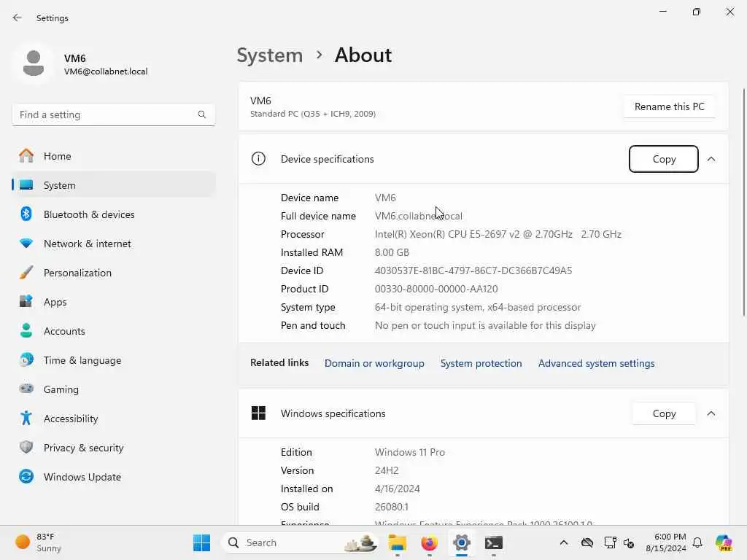Click the network display tray icon
Viewport: 747px width, 560px height.
point(610,542)
